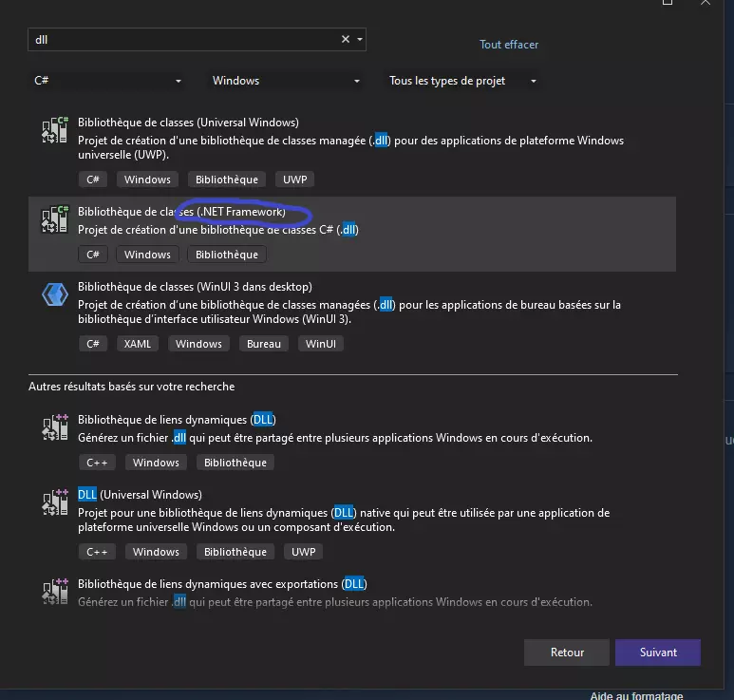Click Autres résultats basés sur votre recherche heading
734x700 pixels.
click(x=132, y=387)
